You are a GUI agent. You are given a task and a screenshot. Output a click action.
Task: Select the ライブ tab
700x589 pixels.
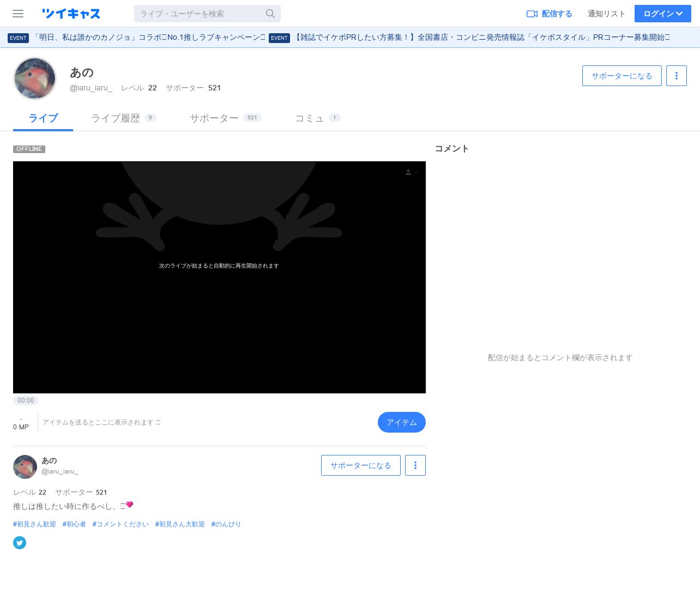(x=43, y=118)
